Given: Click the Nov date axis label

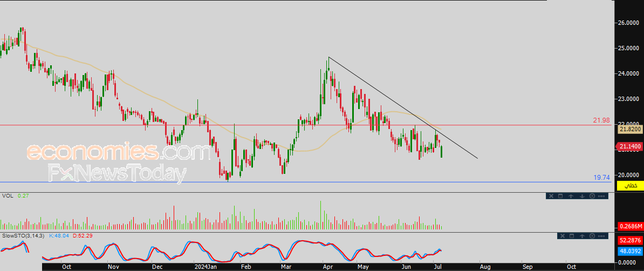Looking at the screenshot, I should point(113,267).
